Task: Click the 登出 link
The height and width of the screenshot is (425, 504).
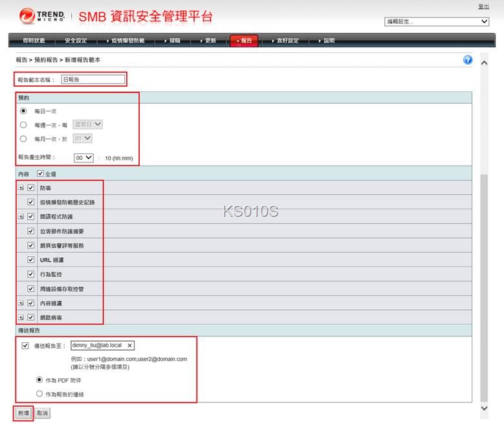Action: tap(483, 6)
